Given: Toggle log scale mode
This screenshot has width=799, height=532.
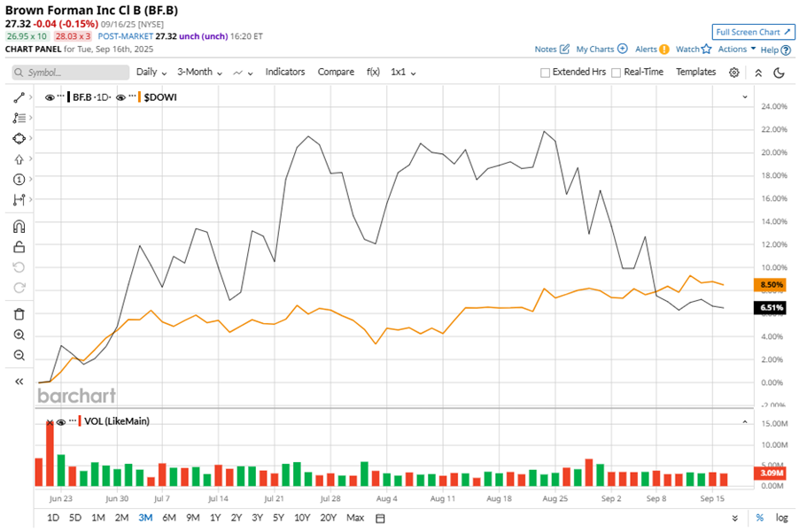Looking at the screenshot, I should [x=781, y=518].
